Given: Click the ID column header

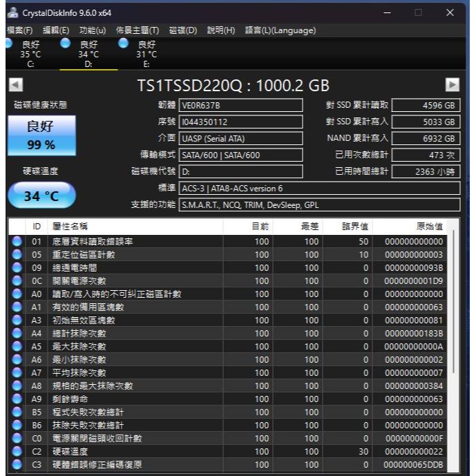Looking at the screenshot, I should click(37, 226).
